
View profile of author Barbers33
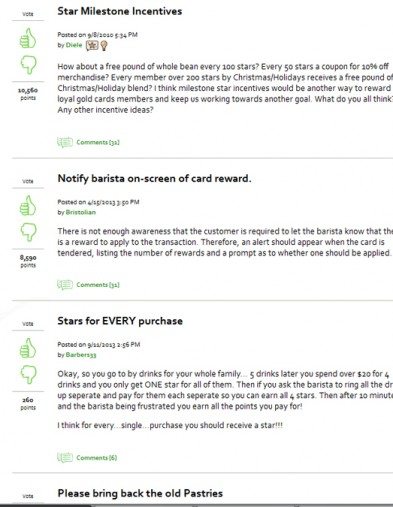tap(81, 355)
